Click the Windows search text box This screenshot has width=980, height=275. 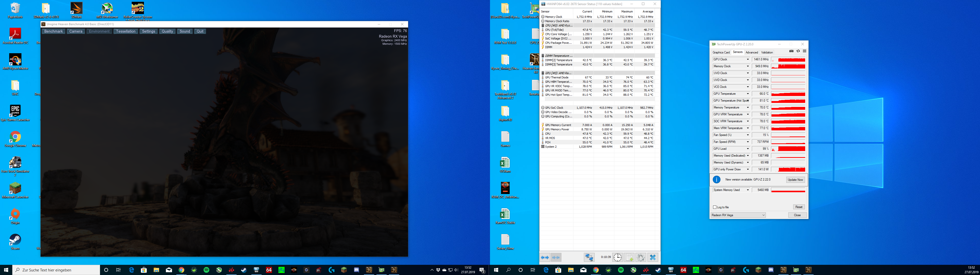click(57, 270)
